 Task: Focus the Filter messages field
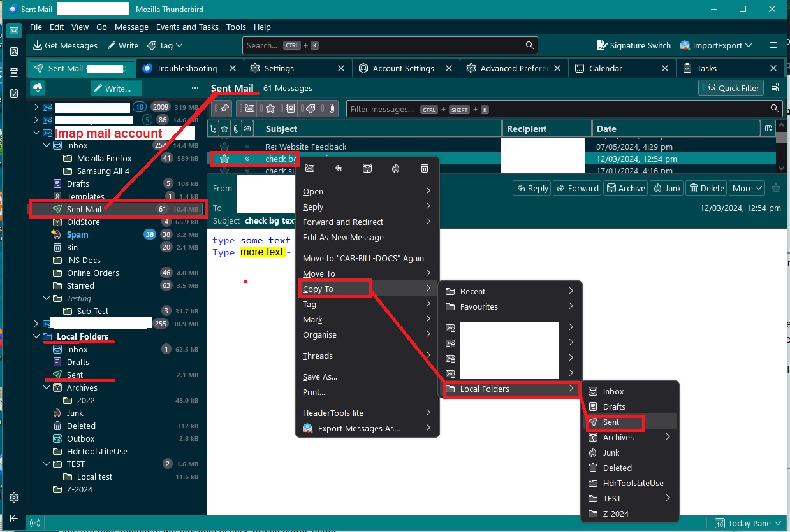tap(564, 109)
